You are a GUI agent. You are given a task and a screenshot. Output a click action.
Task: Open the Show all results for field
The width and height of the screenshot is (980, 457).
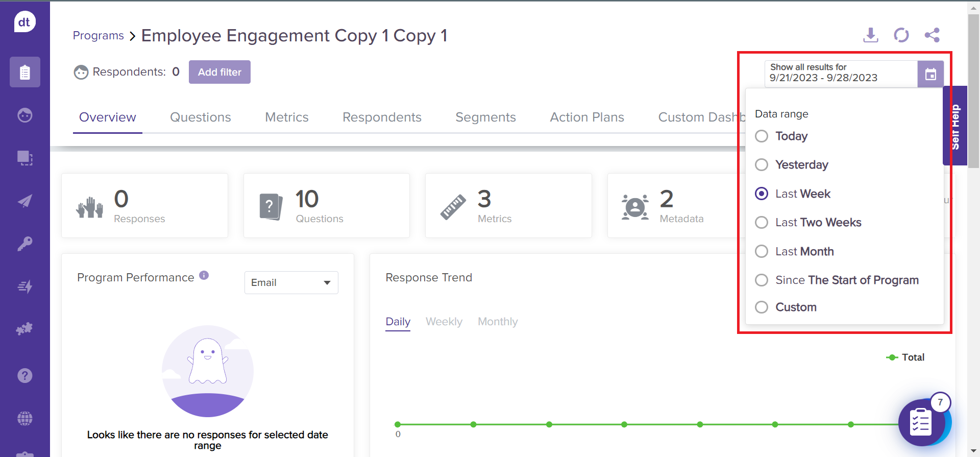click(841, 74)
